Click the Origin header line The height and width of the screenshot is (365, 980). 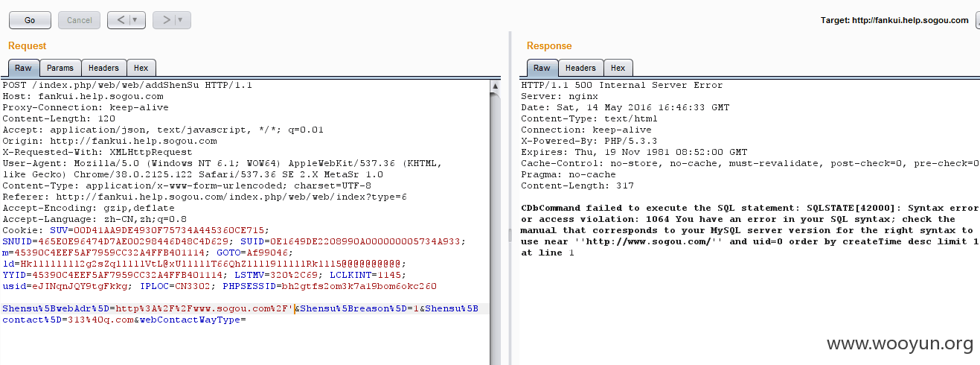coord(109,141)
